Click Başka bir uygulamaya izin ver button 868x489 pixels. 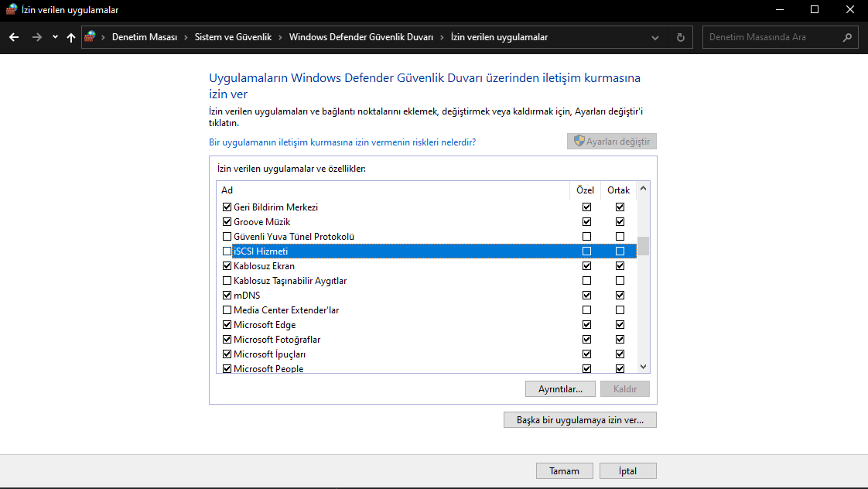(580, 420)
